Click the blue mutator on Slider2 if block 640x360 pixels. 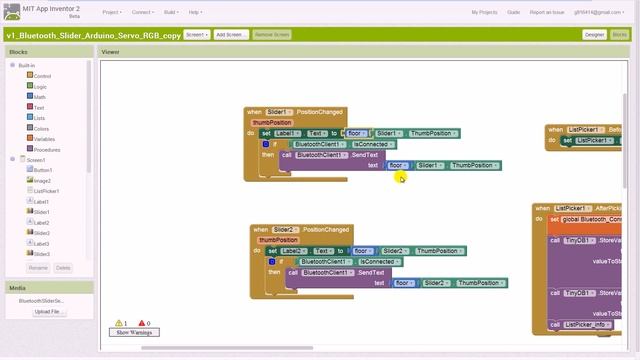click(272, 262)
